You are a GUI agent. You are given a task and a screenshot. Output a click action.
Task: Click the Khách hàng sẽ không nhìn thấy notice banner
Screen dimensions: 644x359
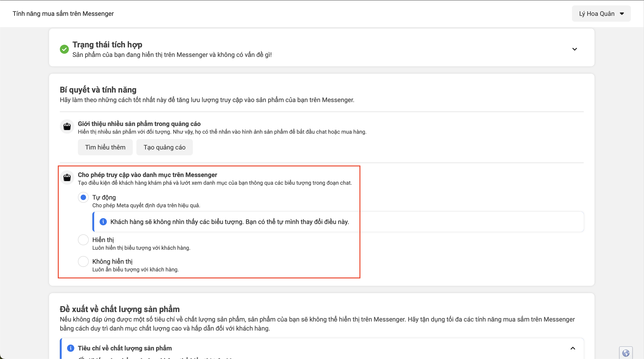pos(229,222)
